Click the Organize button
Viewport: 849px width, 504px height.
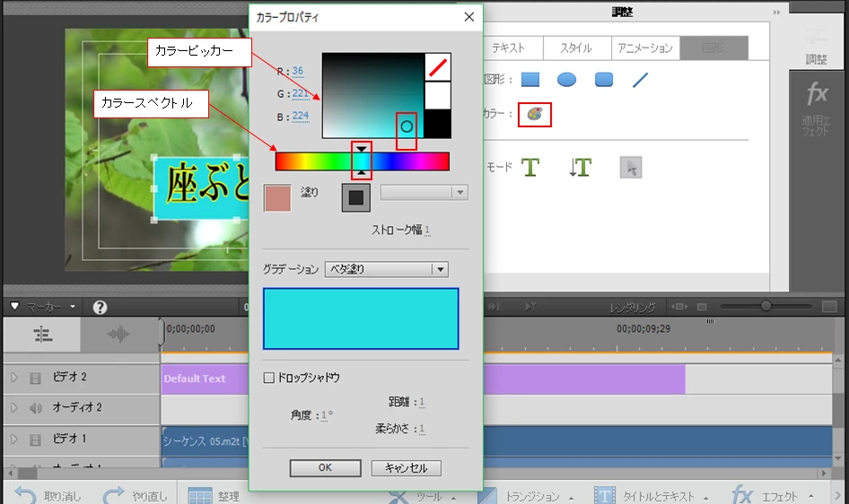click(214, 496)
